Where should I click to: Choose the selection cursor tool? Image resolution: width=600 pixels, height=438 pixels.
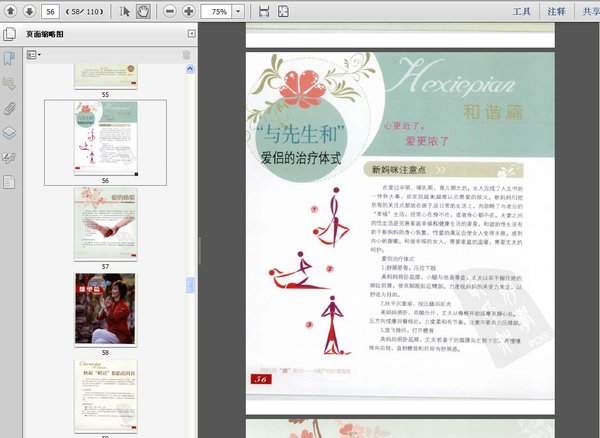[124, 11]
